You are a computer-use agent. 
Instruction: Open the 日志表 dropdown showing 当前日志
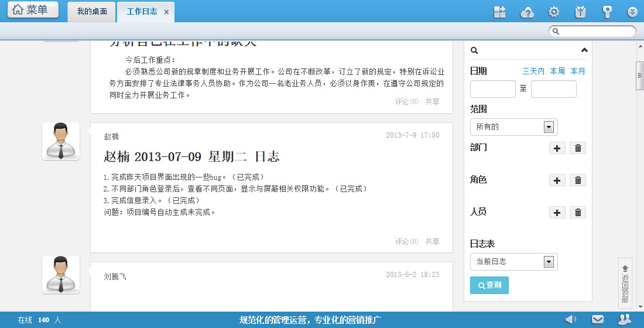pos(513,262)
